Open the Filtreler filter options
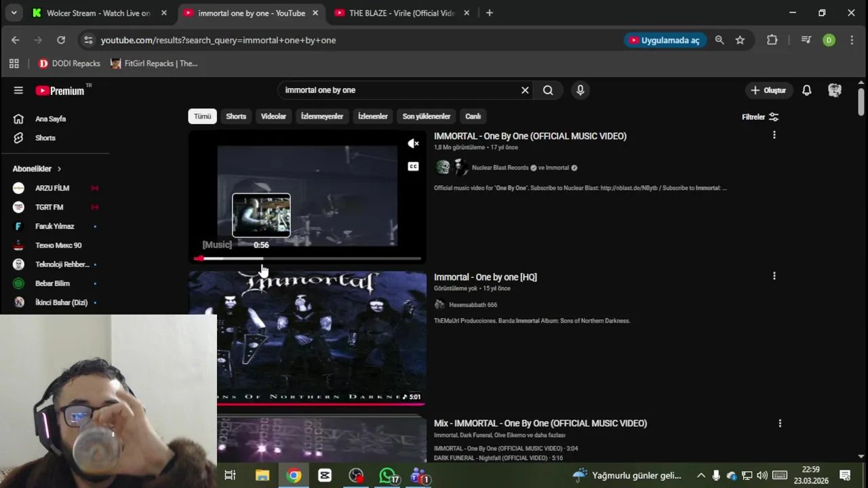 [x=760, y=117]
